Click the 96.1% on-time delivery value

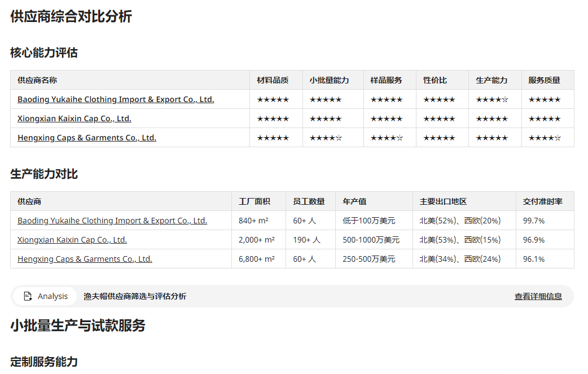(534, 258)
